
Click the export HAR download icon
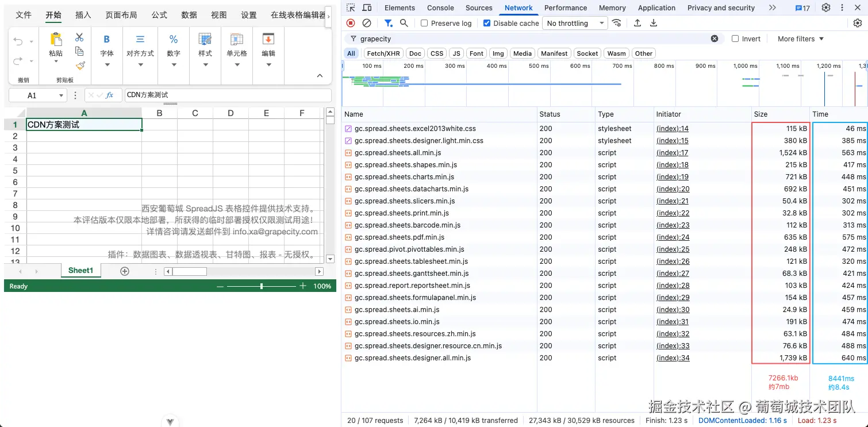click(x=654, y=23)
